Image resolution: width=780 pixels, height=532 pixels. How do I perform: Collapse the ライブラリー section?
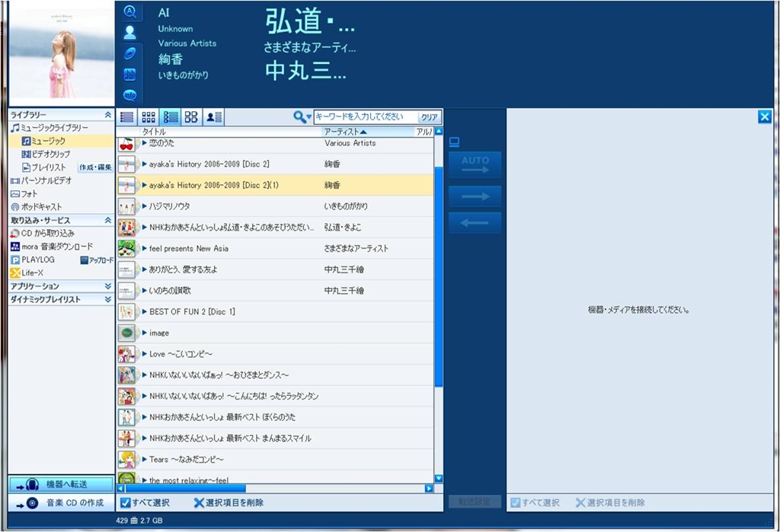108,115
